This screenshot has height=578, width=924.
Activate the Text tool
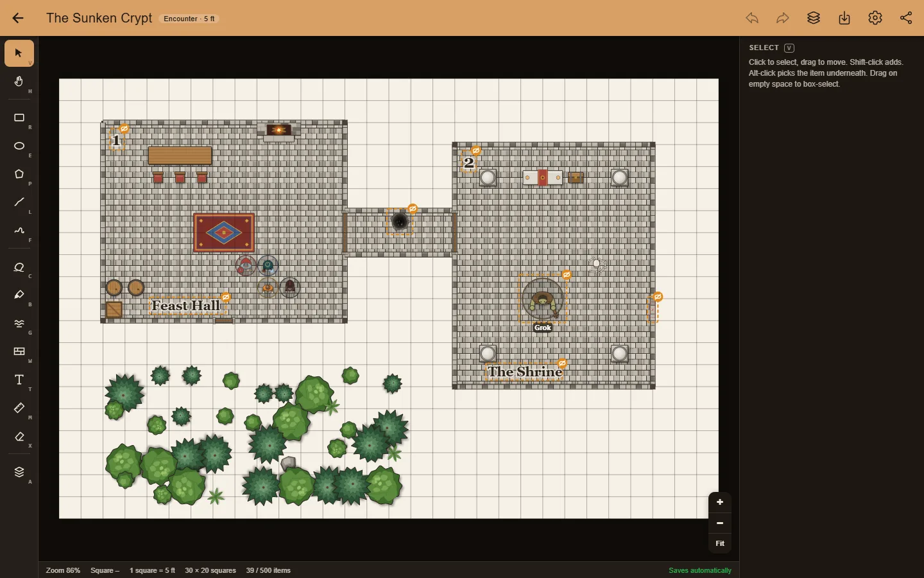click(19, 380)
